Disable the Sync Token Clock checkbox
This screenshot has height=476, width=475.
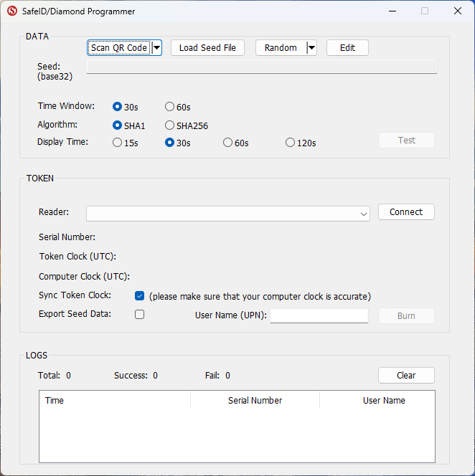coord(140,296)
